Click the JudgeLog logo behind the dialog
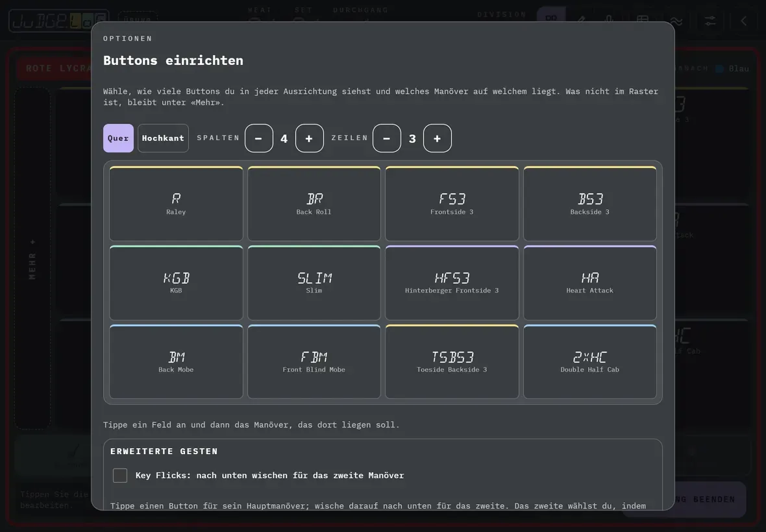Screen dimensions: 766x532 (58, 21)
